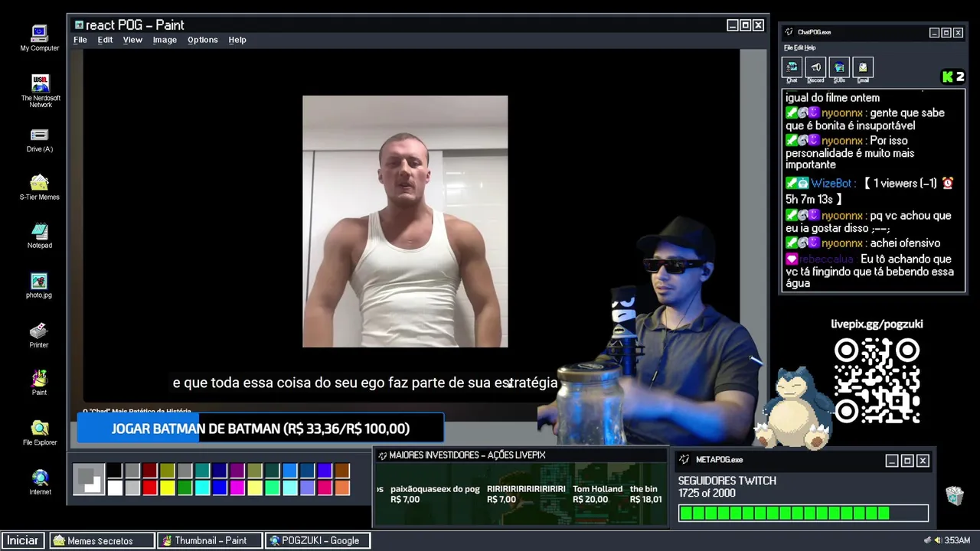Click the green K badge in ChatPOG

949,77
